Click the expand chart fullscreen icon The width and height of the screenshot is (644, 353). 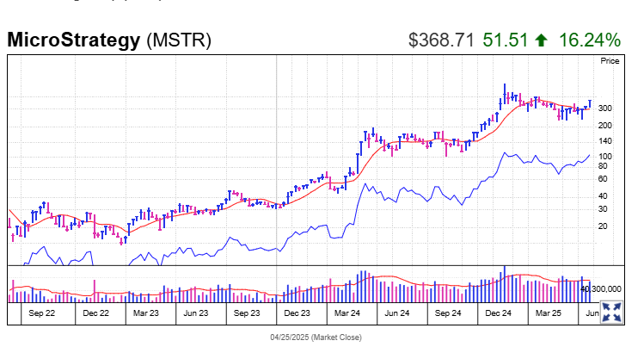[611, 312]
